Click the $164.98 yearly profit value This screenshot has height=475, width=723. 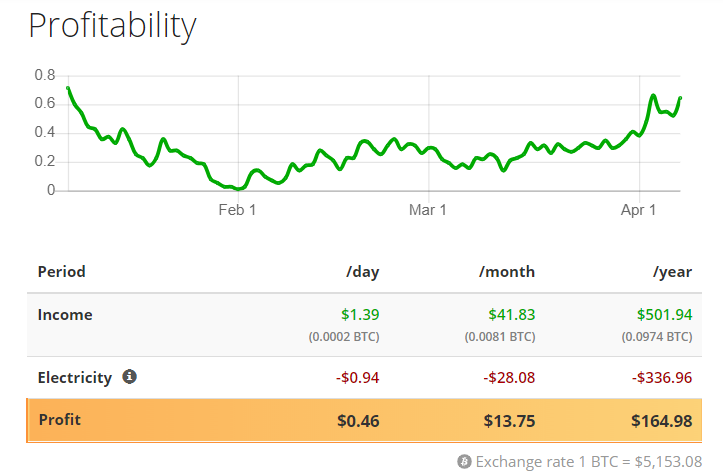coord(661,421)
